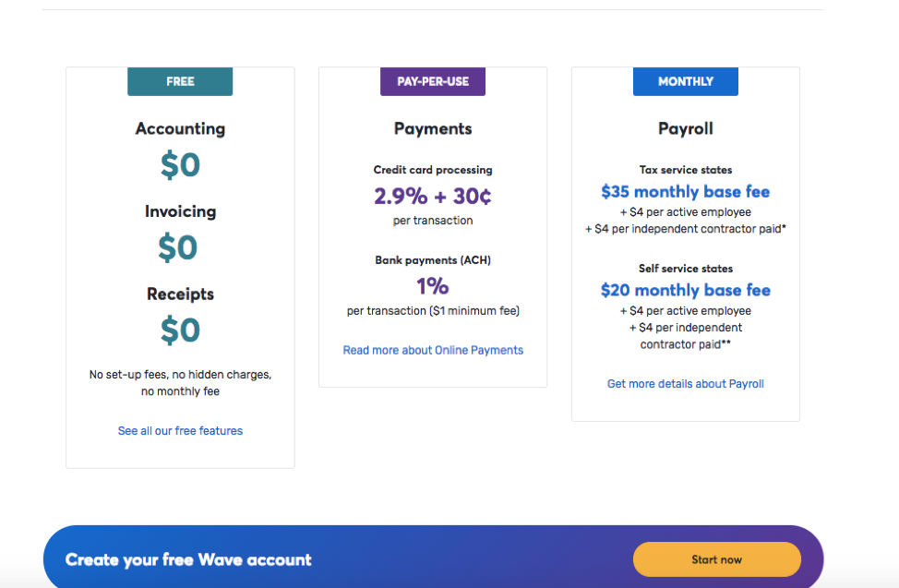Click the Start now button
The image size is (899, 588).
coord(716,559)
